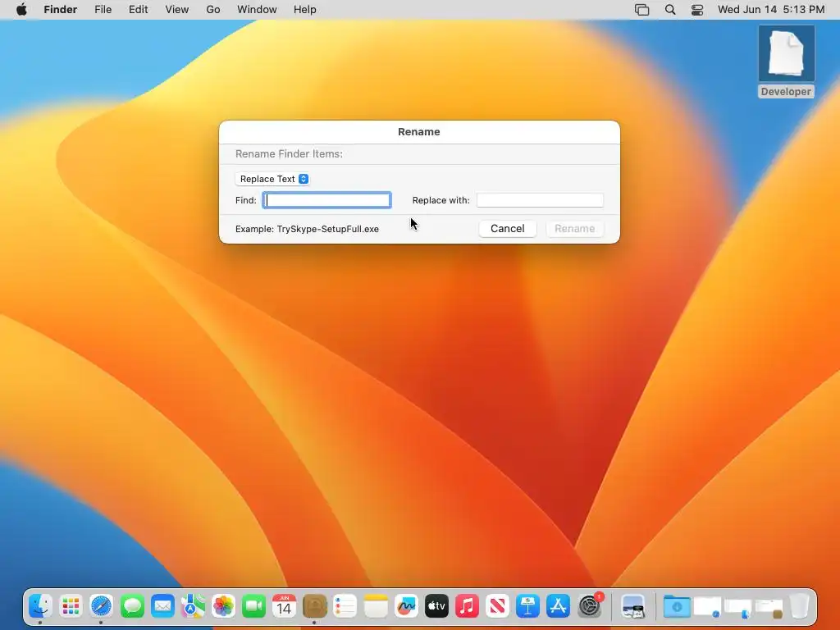Open the Help menu
This screenshot has height=630, width=840.
[x=305, y=10]
